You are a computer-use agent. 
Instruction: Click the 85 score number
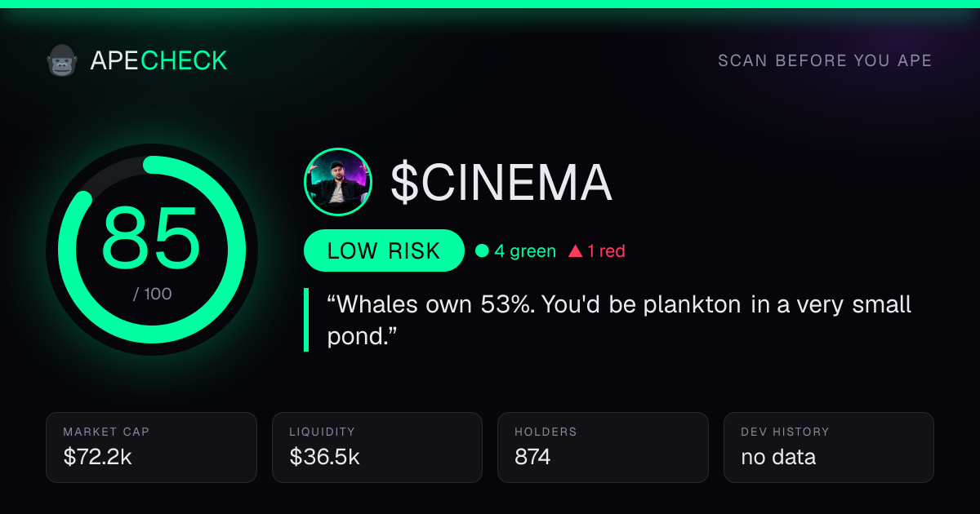tap(151, 237)
